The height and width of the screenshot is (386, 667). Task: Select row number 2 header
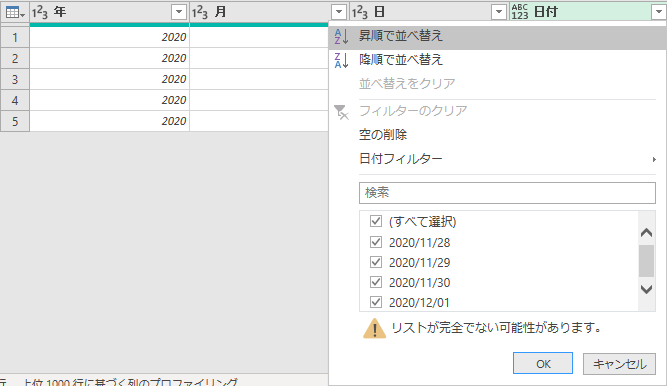[x=15, y=58]
